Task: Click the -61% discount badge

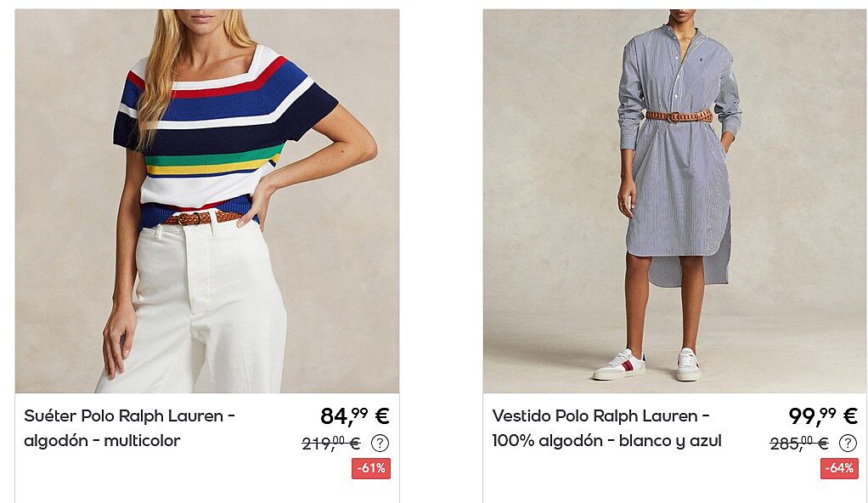Action: 371,468
